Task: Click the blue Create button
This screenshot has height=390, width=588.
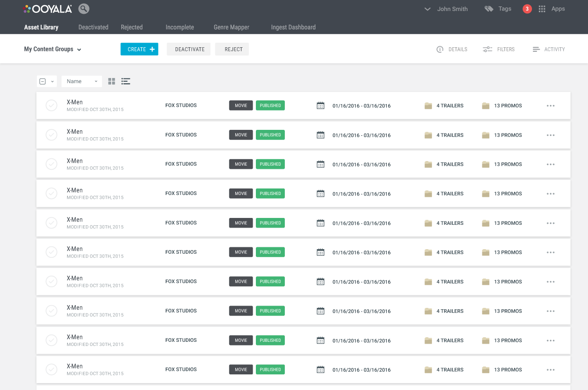Action: click(139, 49)
